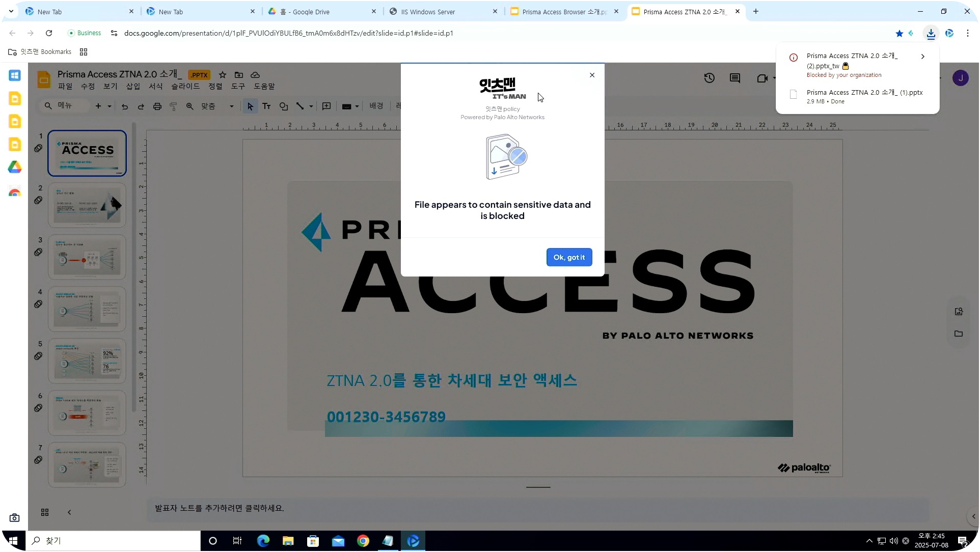Click the paint format icon

coord(174,106)
